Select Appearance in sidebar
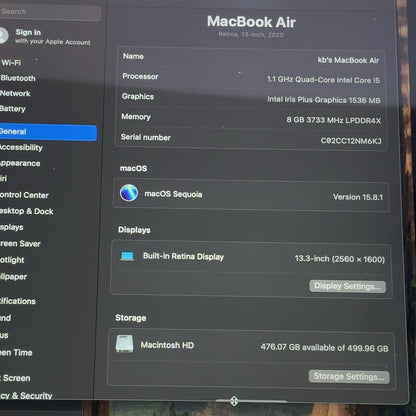The image size is (416, 416). pos(20,163)
